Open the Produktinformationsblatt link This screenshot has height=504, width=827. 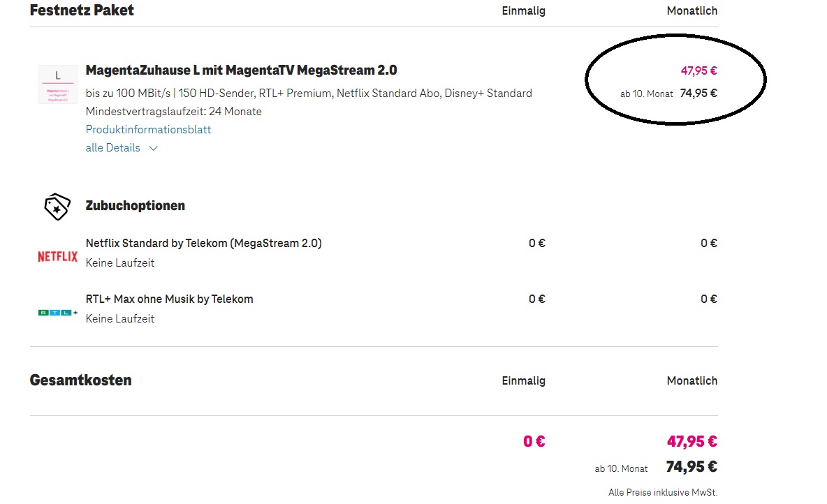(148, 130)
